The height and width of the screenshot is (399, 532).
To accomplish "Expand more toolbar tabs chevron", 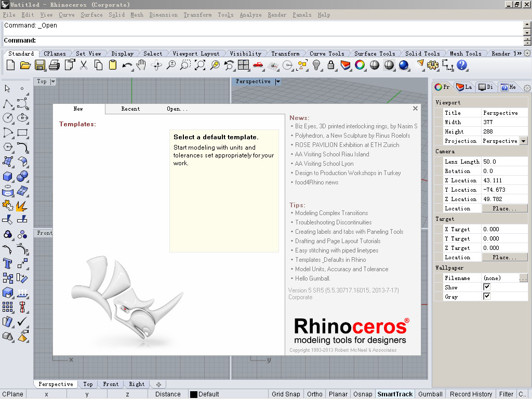I will tap(519, 54).
